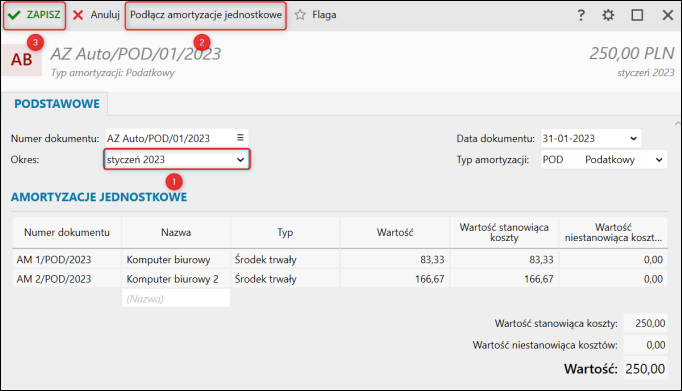Sort by the Wartość column header
The width and height of the screenshot is (682, 391).
(x=395, y=233)
